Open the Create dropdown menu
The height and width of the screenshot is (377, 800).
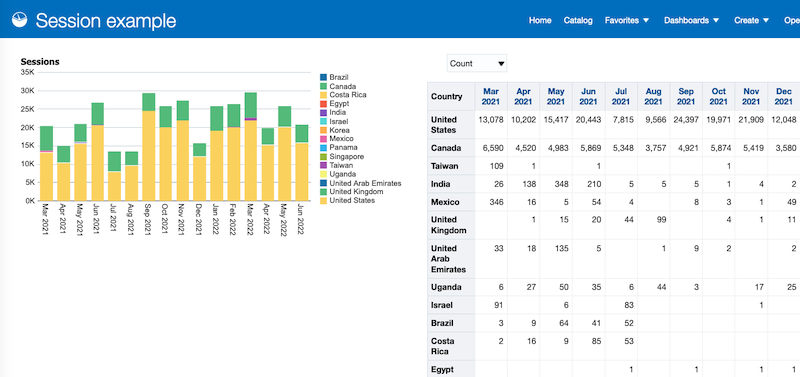(752, 20)
